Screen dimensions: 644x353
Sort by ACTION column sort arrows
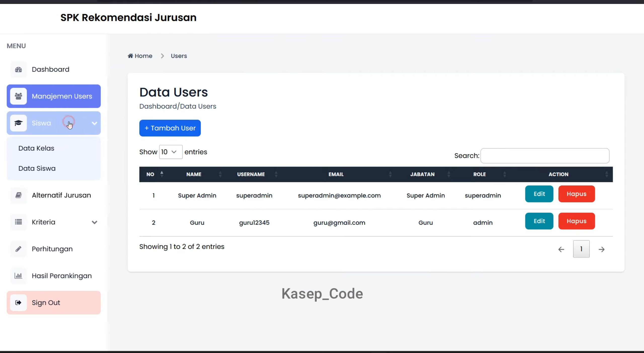tap(607, 174)
